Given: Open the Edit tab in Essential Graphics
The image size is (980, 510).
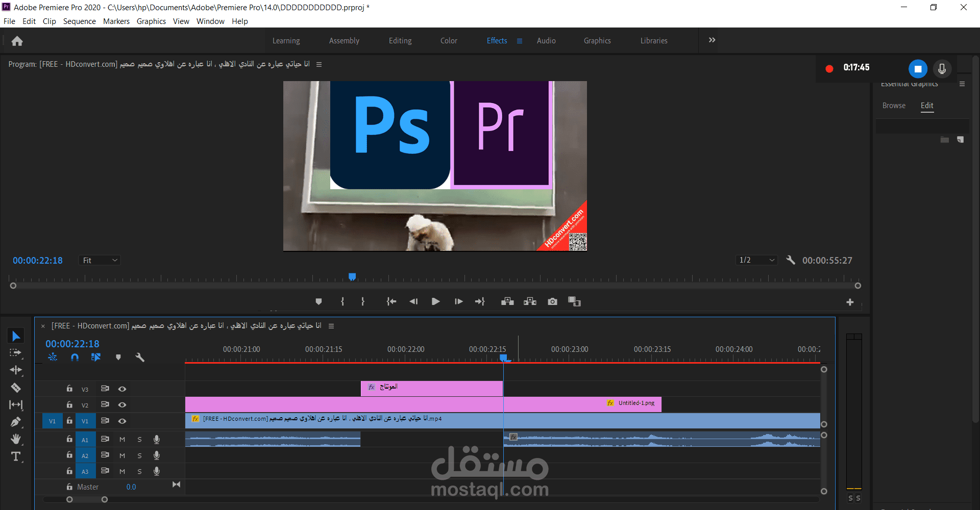Looking at the screenshot, I should 927,106.
